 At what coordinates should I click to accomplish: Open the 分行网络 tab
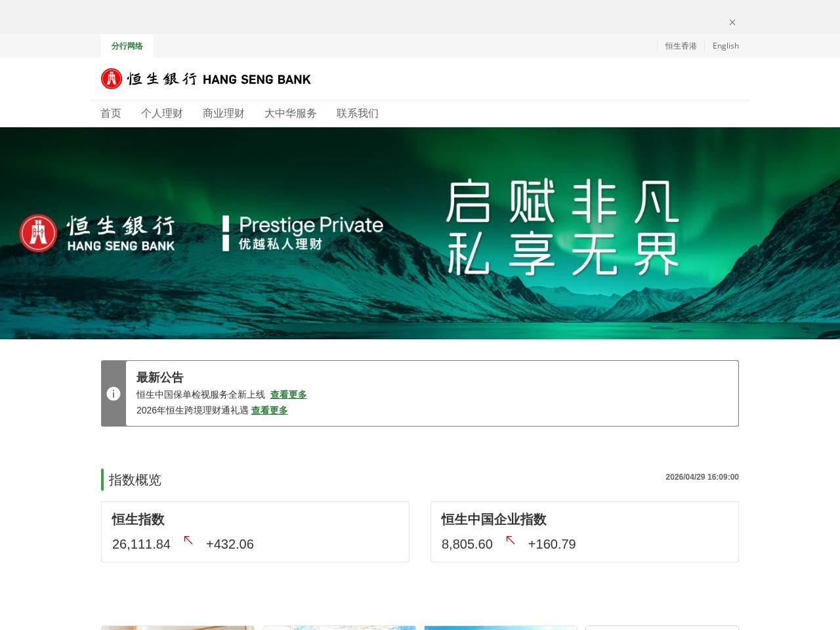127,46
